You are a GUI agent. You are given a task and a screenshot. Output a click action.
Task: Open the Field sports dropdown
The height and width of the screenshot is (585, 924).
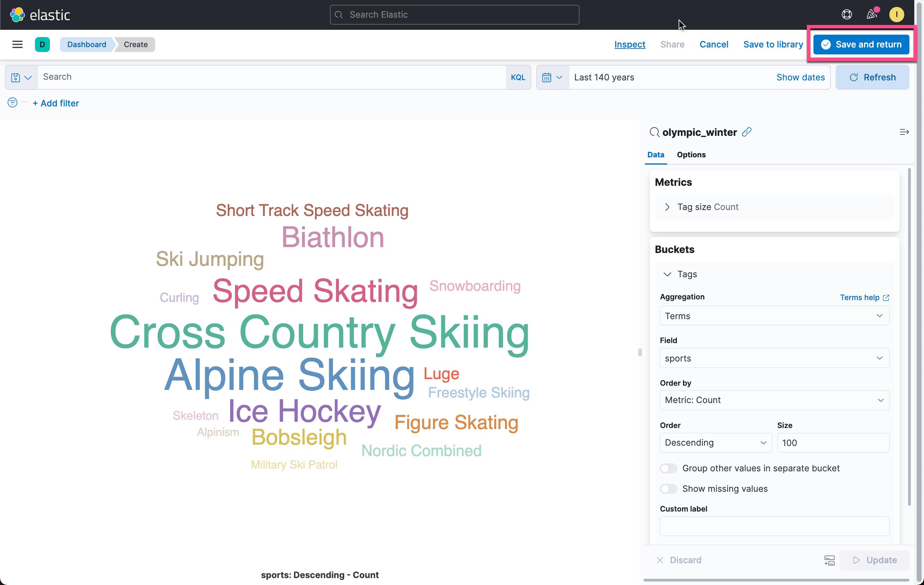[x=774, y=358]
